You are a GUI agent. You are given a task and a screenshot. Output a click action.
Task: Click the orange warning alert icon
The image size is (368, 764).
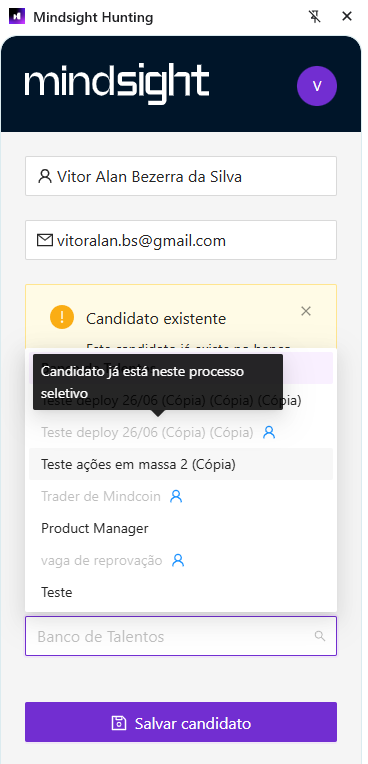click(62, 318)
